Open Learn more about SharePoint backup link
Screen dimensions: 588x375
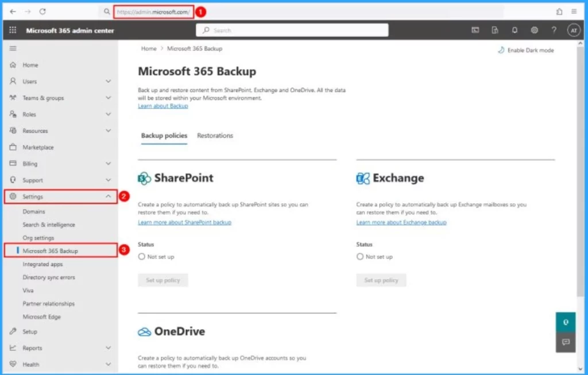pyautogui.click(x=184, y=222)
